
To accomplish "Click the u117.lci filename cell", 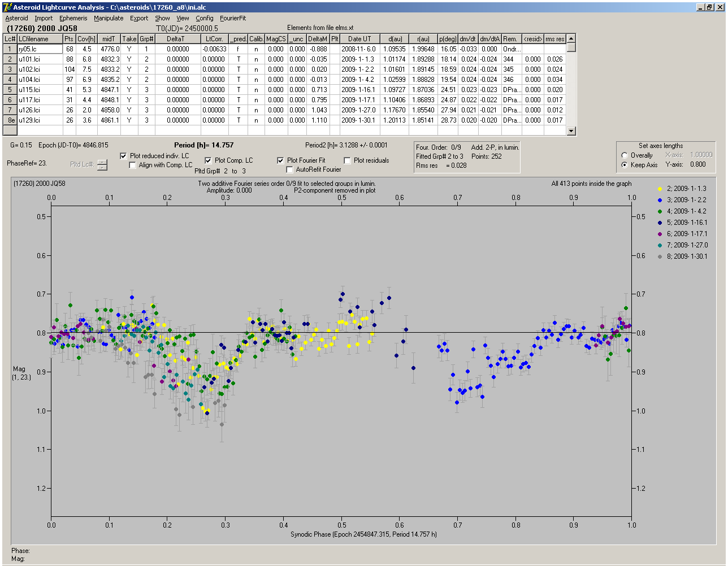I will [40, 100].
